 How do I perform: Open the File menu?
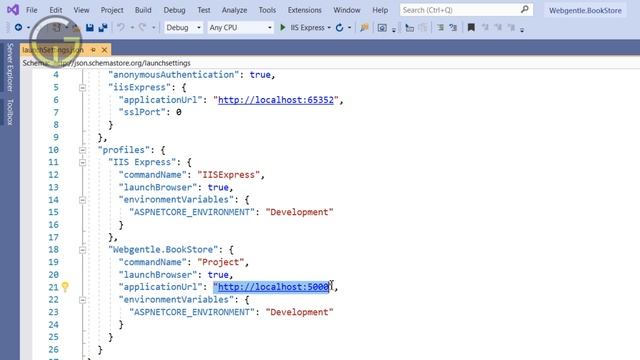pyautogui.click(x=31, y=10)
